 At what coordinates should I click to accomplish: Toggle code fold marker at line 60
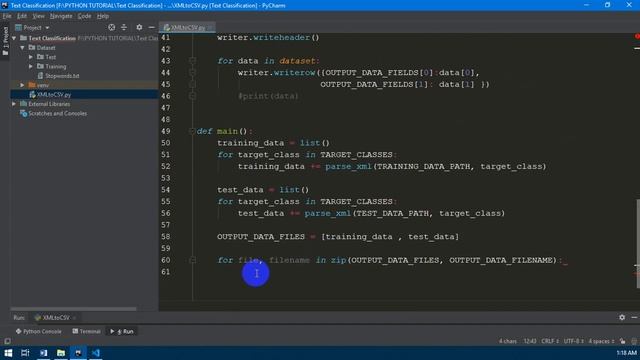click(x=192, y=260)
